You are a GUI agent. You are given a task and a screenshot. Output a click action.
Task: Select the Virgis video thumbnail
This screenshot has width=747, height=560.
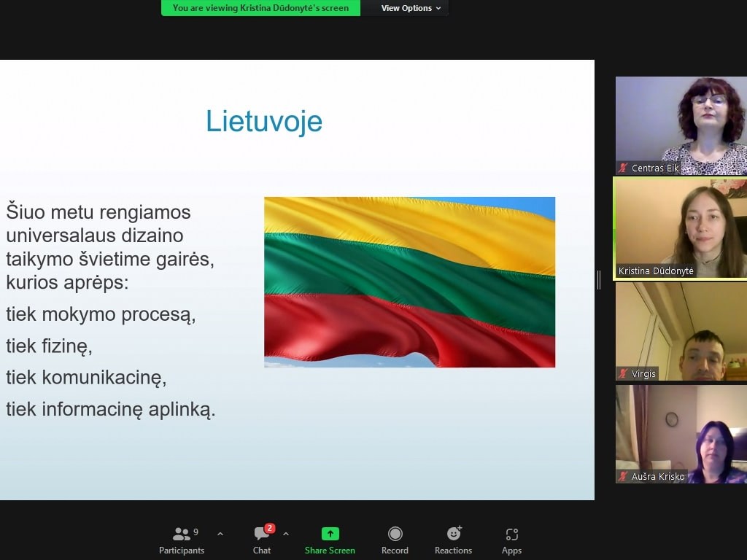(681, 332)
